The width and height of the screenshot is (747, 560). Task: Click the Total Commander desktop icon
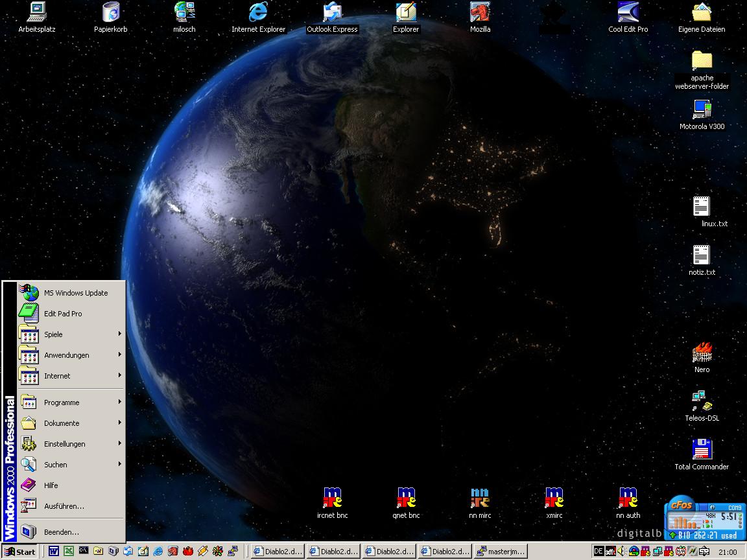point(702,455)
